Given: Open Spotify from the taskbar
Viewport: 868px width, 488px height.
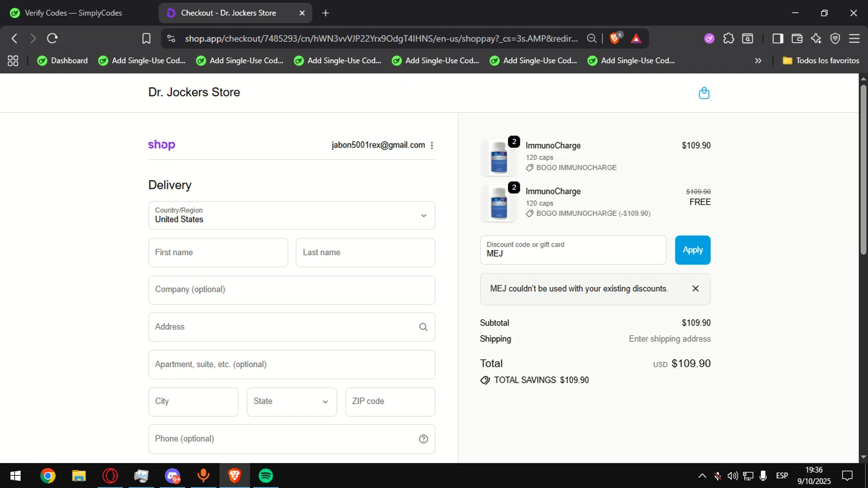Looking at the screenshot, I should click(x=266, y=476).
